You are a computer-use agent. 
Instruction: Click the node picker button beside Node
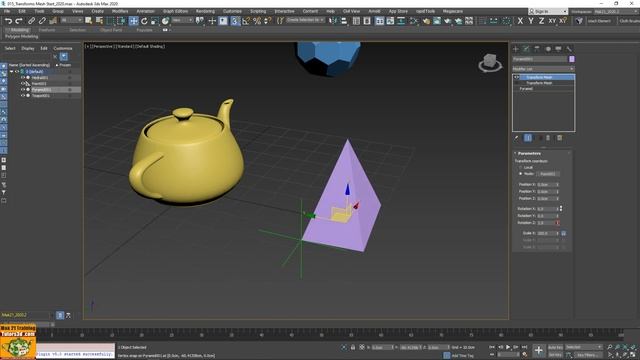(x=548, y=174)
